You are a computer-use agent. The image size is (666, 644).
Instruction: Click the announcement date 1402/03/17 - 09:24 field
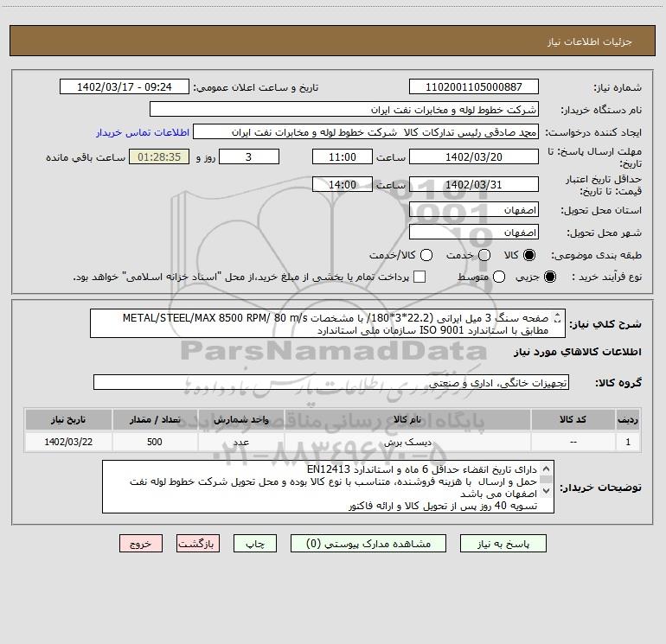pos(125,86)
